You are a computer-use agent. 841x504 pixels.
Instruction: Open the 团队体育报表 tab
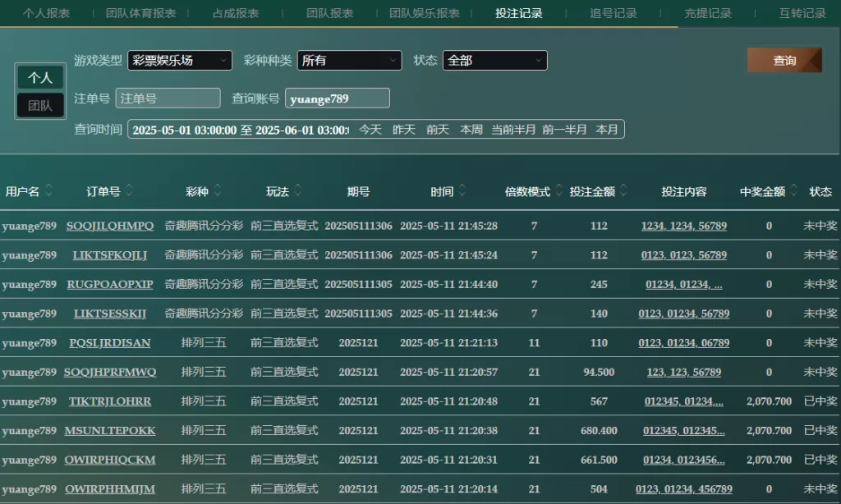click(x=140, y=13)
